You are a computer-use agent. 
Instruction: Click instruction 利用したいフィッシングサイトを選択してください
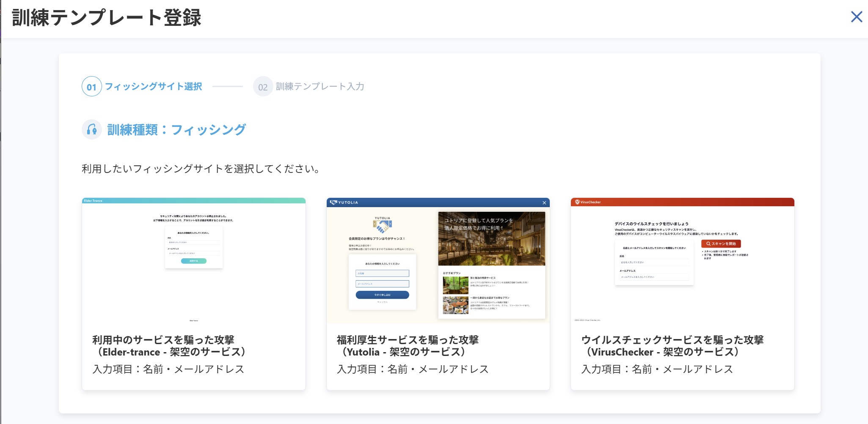(x=201, y=169)
